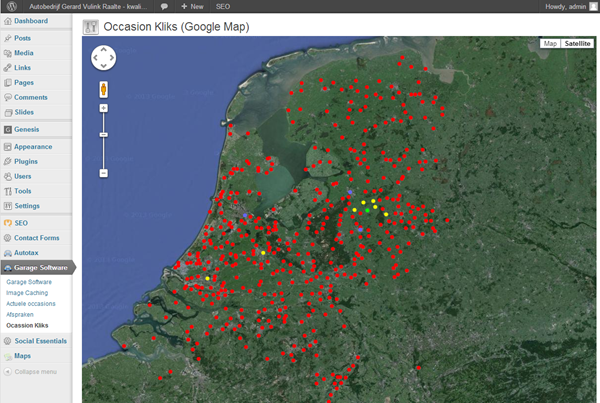Switch map to Map view

(x=550, y=44)
